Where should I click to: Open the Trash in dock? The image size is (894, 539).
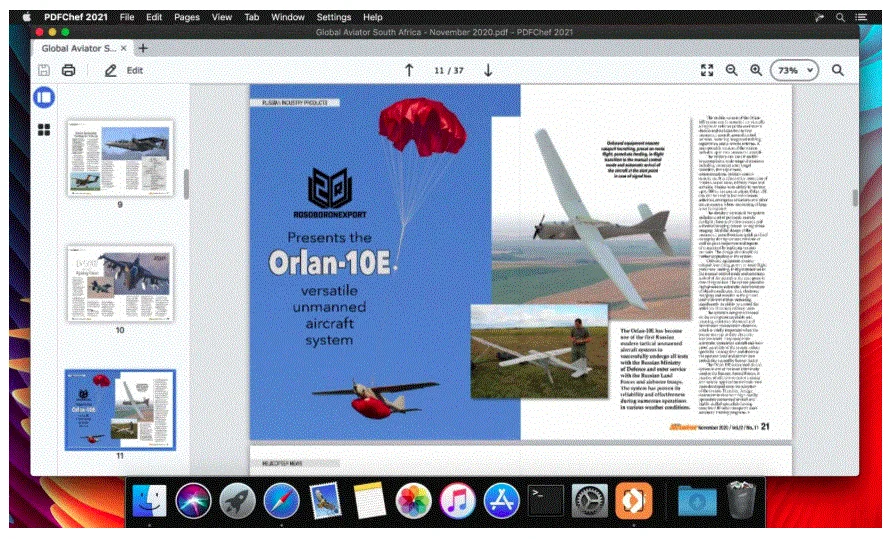741,501
